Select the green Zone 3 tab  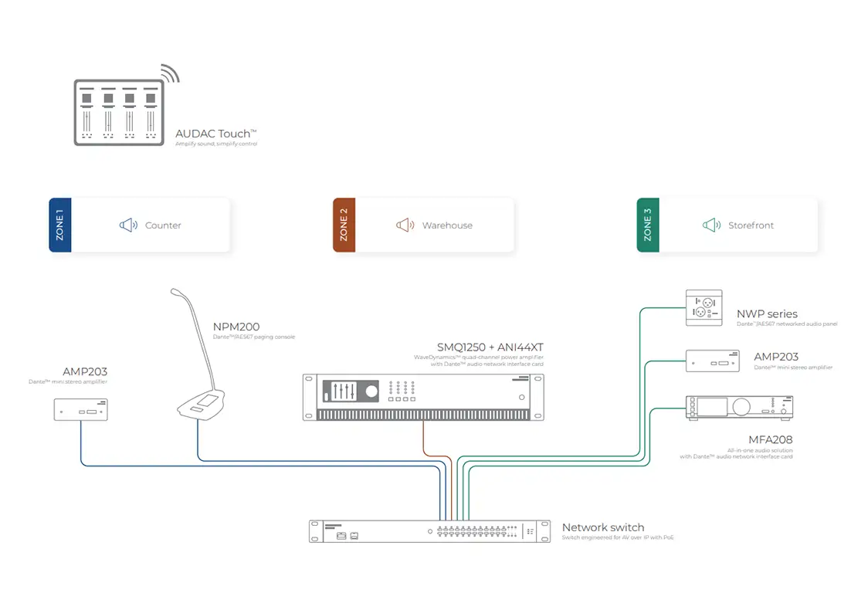(647, 225)
